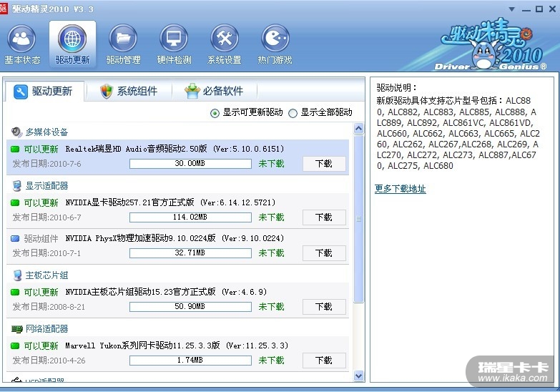
Task: Click green status icon of NVIDIA显卡驱动
Action: pos(15,202)
